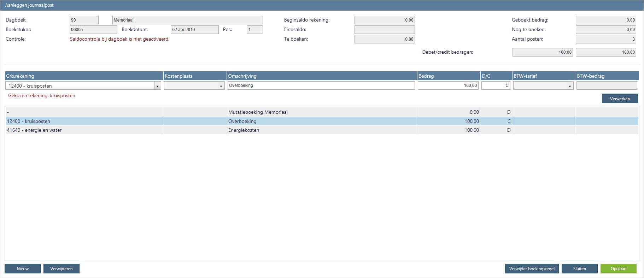Click the Memoriaal dagboek name field
The width and height of the screenshot is (644, 278).
(187, 20)
